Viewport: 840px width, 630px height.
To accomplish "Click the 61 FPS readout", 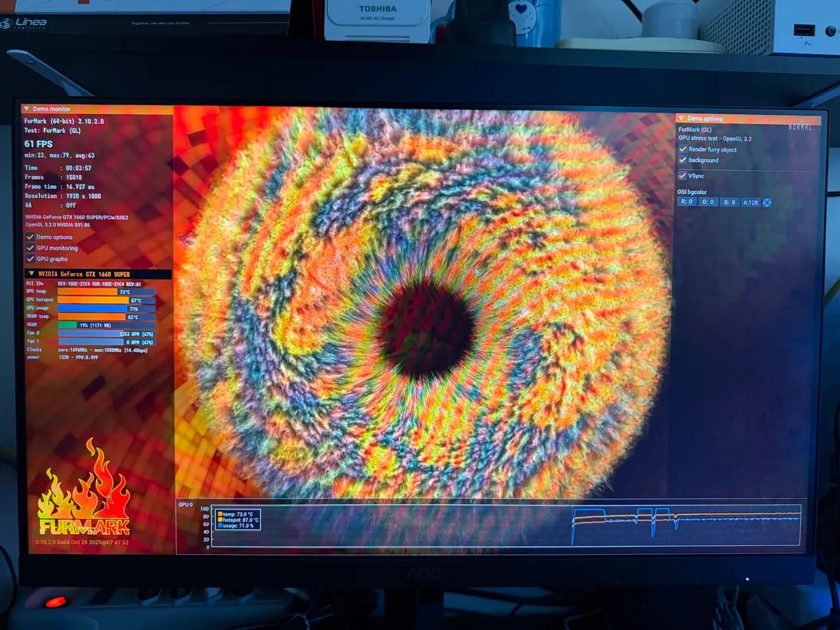I will (39, 144).
